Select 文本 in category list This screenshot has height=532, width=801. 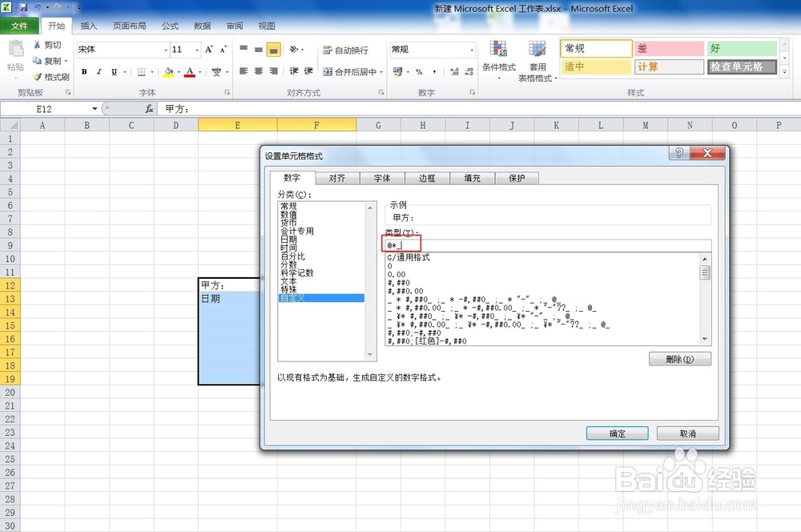coord(288,281)
